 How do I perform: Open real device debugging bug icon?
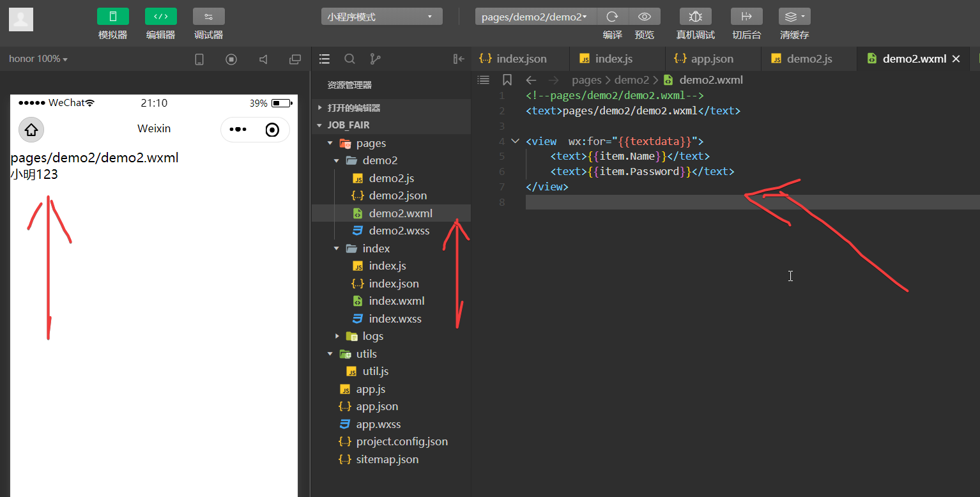[x=696, y=17]
